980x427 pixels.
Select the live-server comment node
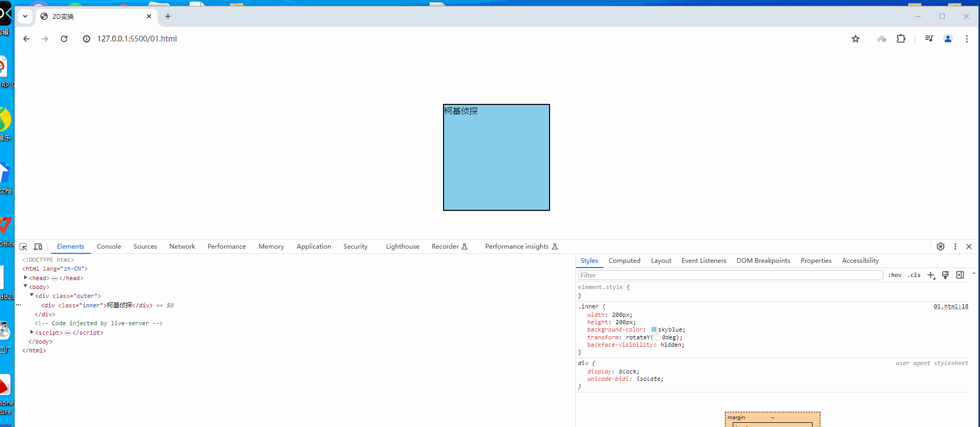[x=99, y=324]
